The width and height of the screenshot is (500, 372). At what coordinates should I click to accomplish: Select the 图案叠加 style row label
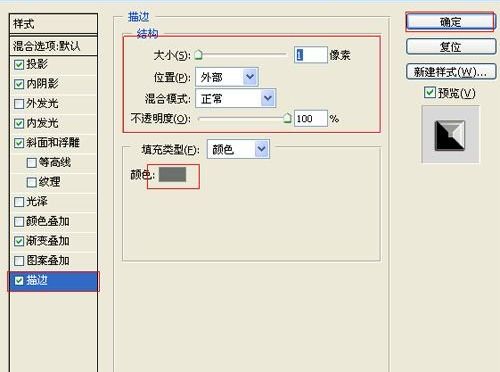pyautogui.click(x=48, y=260)
